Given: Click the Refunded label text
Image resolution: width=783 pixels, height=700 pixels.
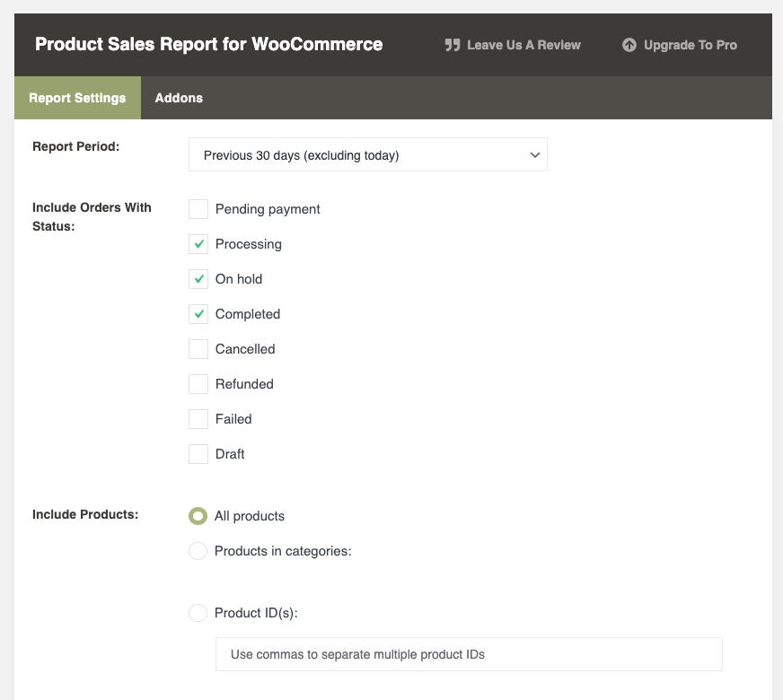Looking at the screenshot, I should point(244,384).
